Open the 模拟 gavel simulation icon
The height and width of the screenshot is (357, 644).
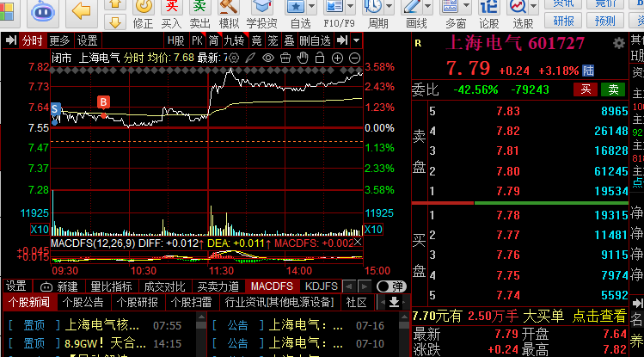(x=229, y=6)
